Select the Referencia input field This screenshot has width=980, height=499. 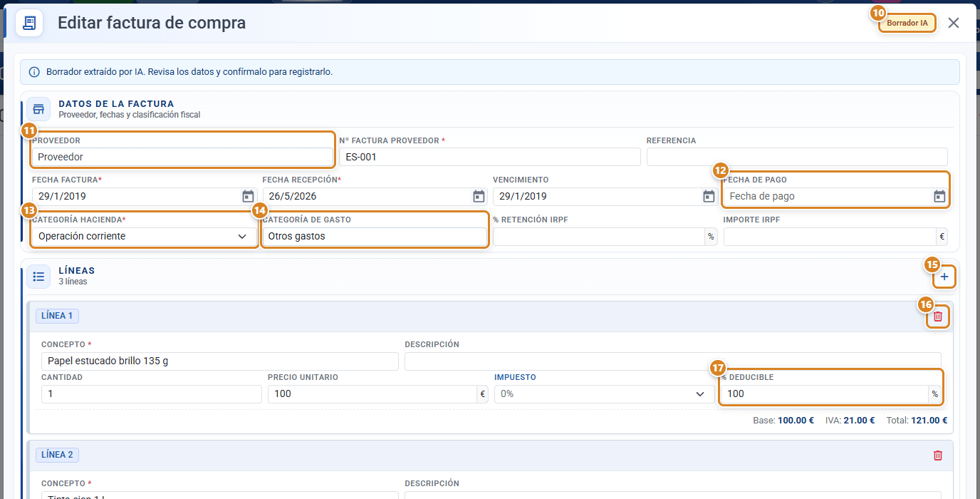pyautogui.click(x=797, y=157)
